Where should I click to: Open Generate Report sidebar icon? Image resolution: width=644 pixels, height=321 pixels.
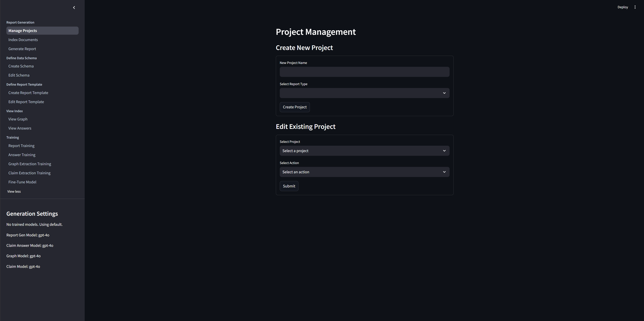[x=22, y=48]
